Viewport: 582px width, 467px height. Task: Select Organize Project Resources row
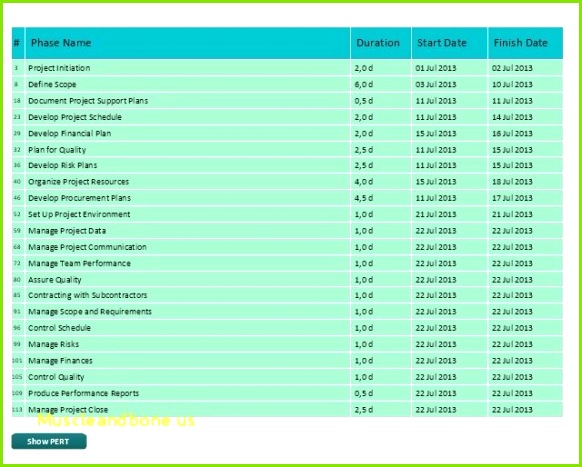tap(287, 182)
